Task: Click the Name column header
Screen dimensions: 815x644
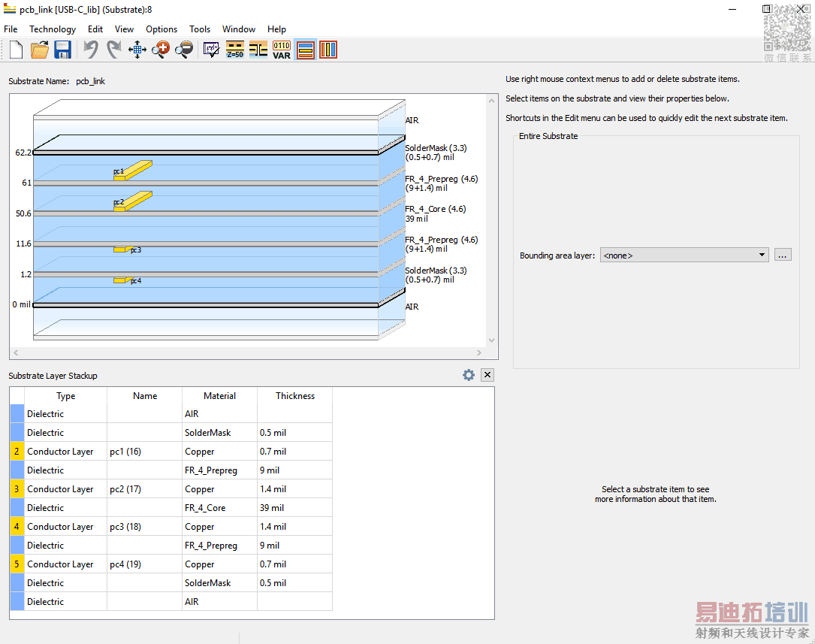Action: pos(144,395)
